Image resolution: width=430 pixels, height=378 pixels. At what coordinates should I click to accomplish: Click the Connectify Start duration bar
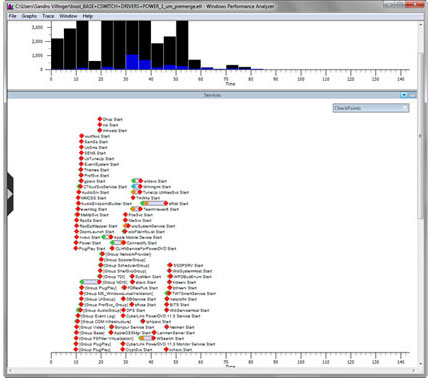[117, 243]
